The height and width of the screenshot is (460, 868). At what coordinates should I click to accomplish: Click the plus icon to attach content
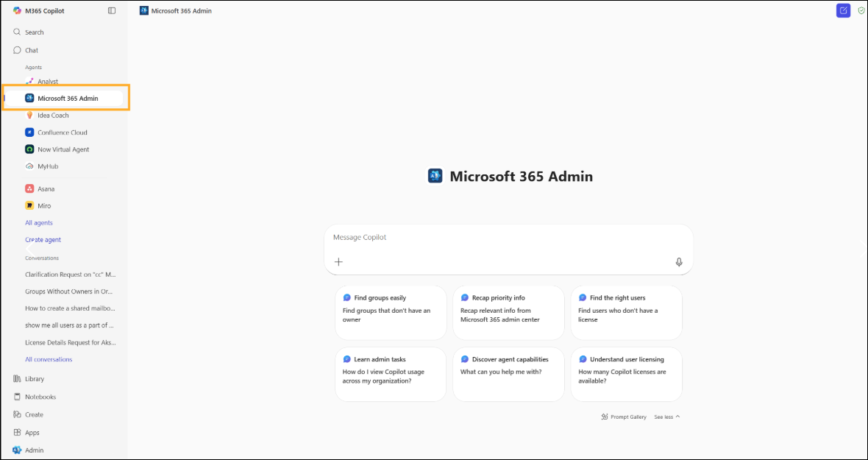pos(338,261)
